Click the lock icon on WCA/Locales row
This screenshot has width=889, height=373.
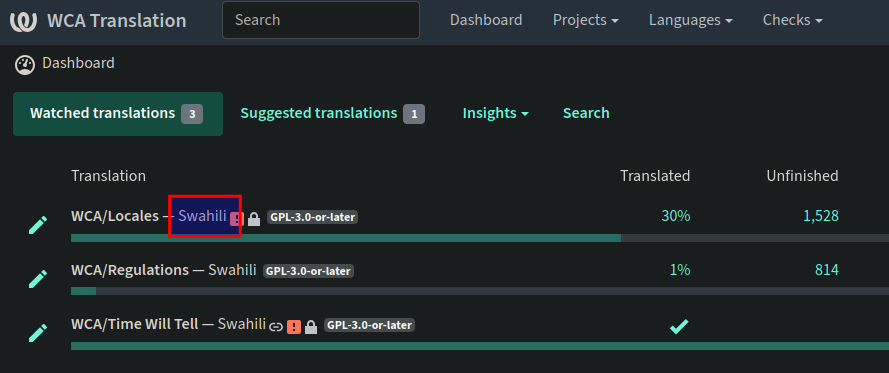click(254, 219)
